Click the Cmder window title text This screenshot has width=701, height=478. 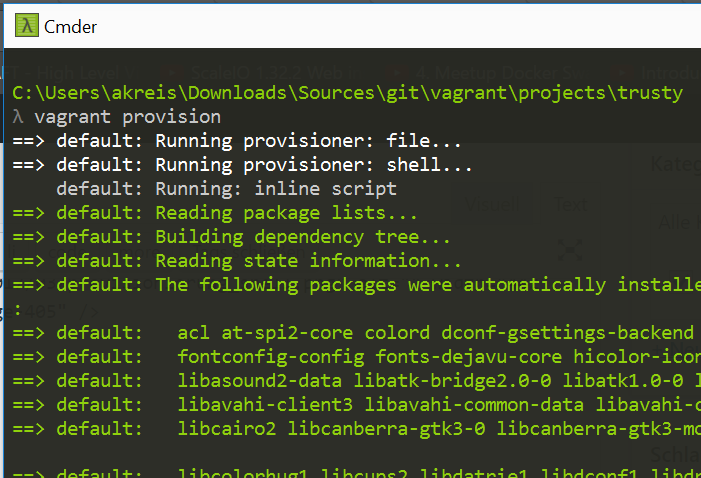coord(70,26)
